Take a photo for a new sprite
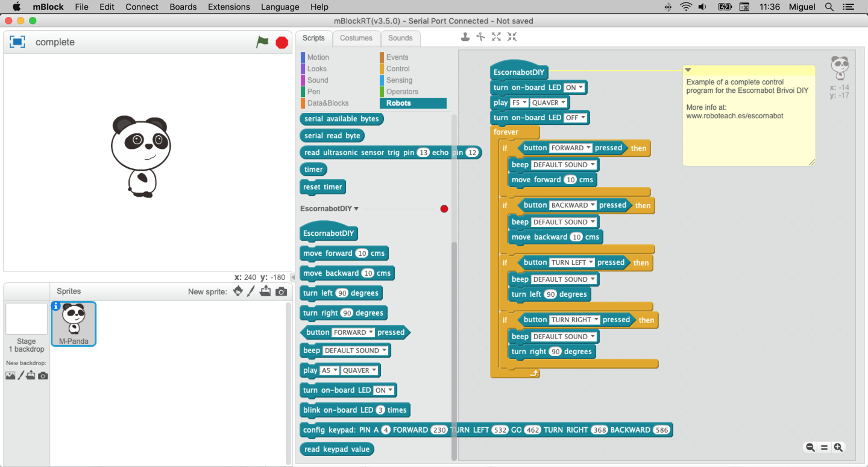Viewport: 868px width, 467px height. [281, 291]
